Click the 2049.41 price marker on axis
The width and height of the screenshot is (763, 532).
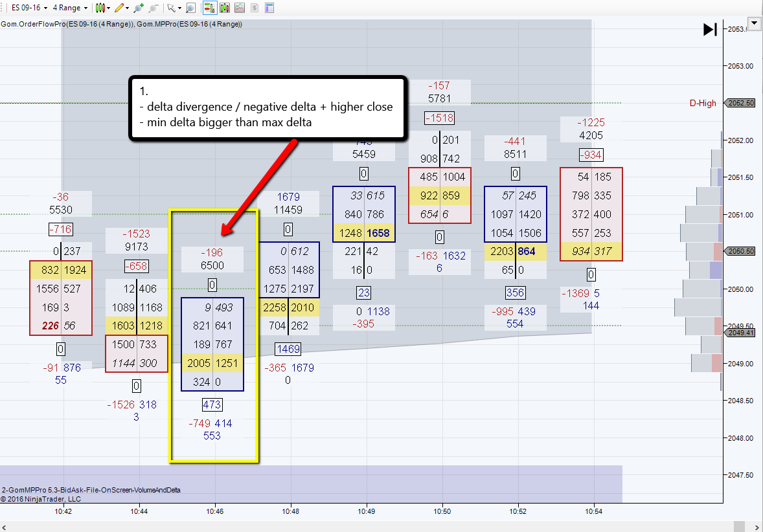[x=740, y=333]
